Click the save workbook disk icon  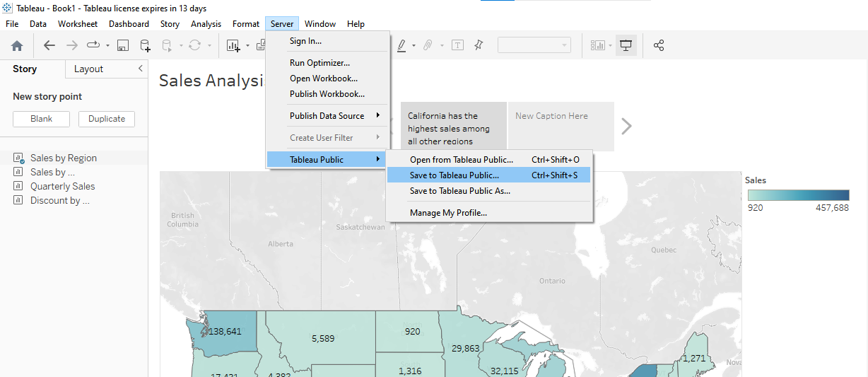[123, 45]
